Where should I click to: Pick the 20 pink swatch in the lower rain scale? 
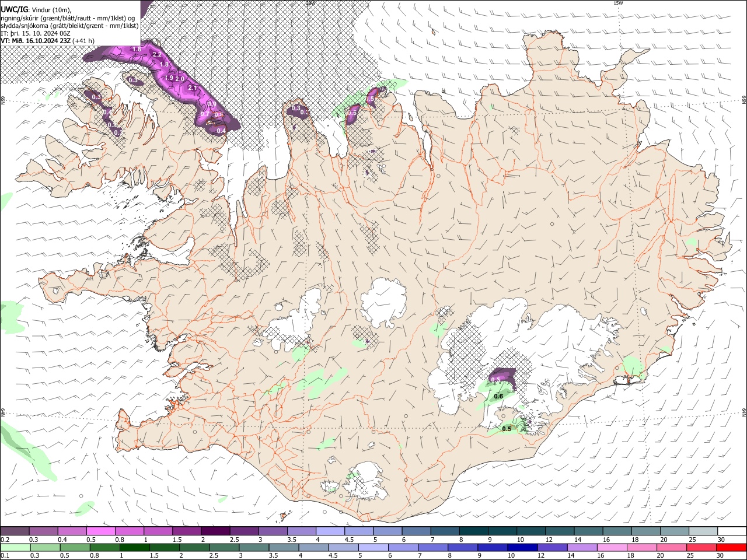pyautogui.click(x=672, y=548)
